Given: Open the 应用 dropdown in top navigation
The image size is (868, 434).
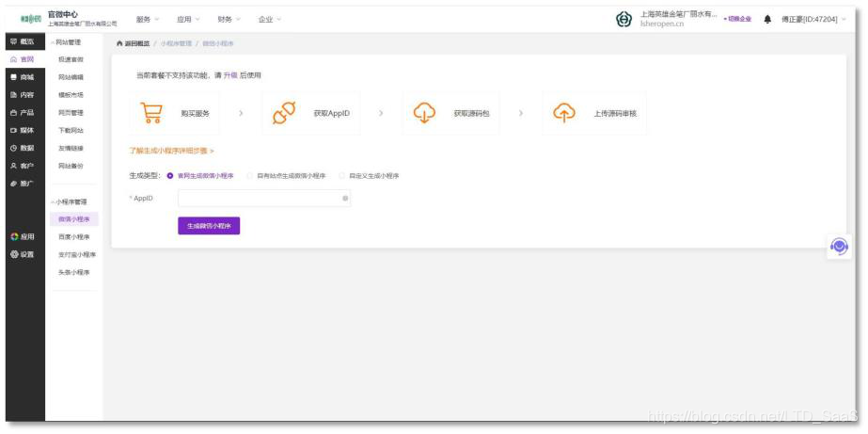Looking at the screenshot, I should click(188, 20).
